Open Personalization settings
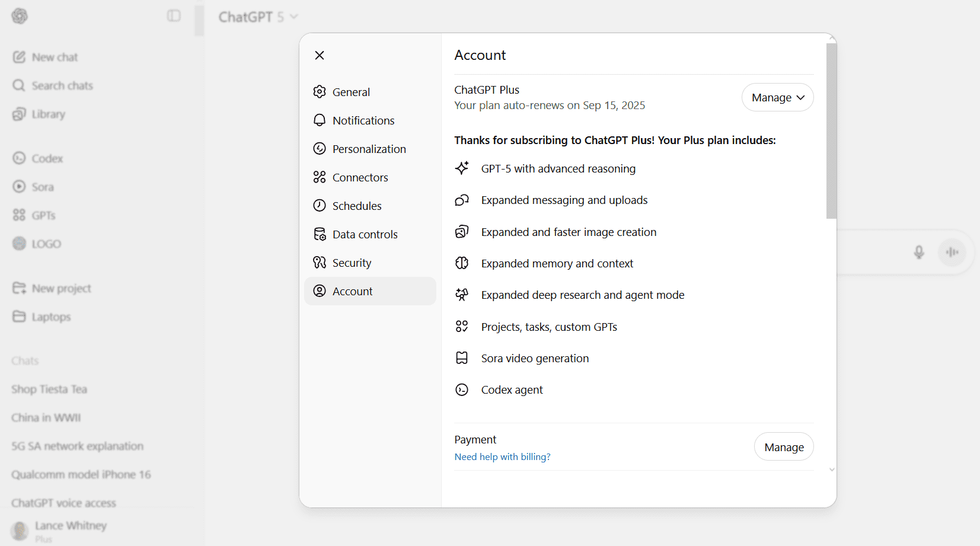 point(369,149)
